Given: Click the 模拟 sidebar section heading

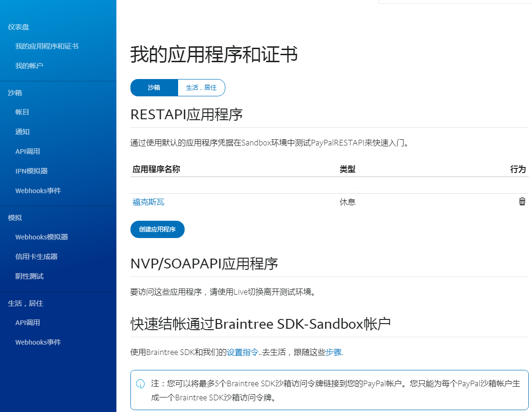Looking at the screenshot, I should [x=15, y=218].
